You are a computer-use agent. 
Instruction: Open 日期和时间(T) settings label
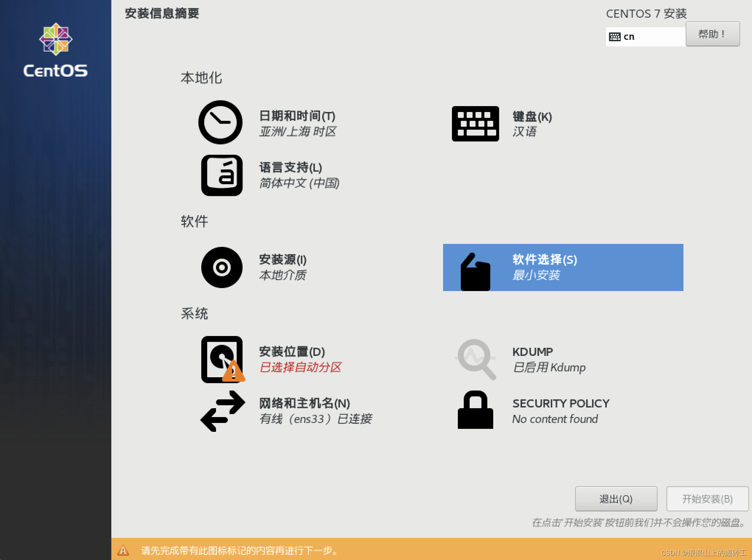click(x=297, y=116)
